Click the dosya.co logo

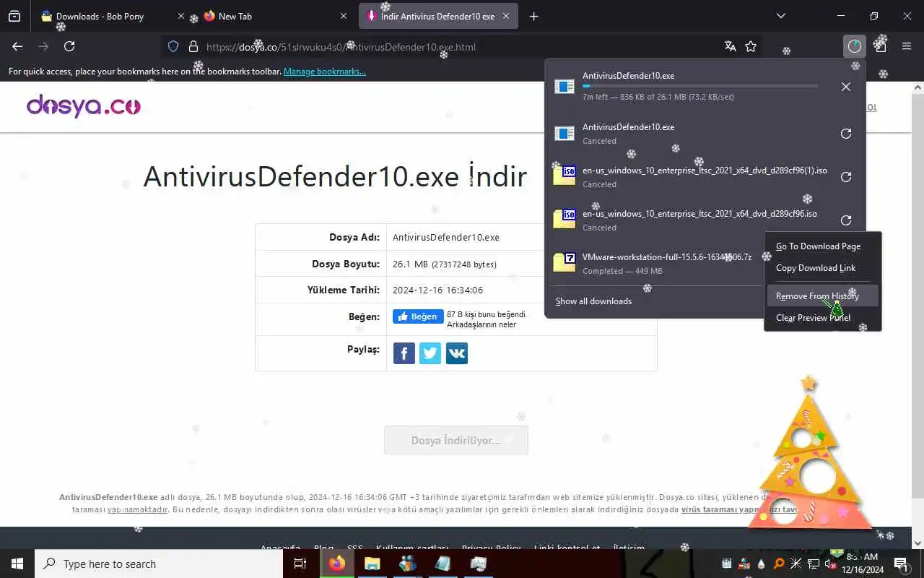click(84, 106)
